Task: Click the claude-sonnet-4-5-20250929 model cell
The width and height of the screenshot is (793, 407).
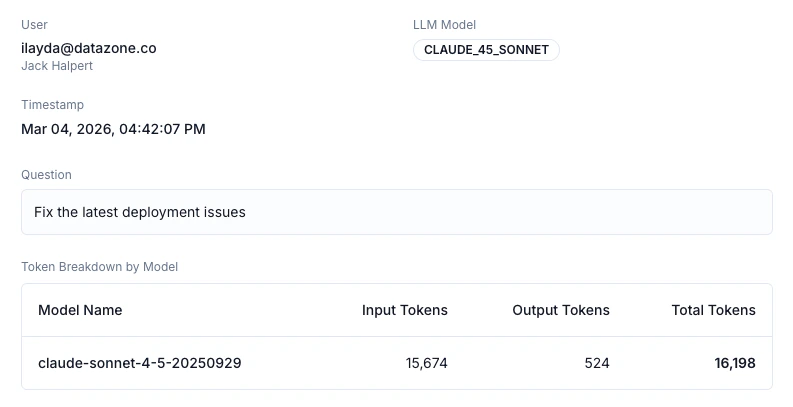Action: pos(139,363)
